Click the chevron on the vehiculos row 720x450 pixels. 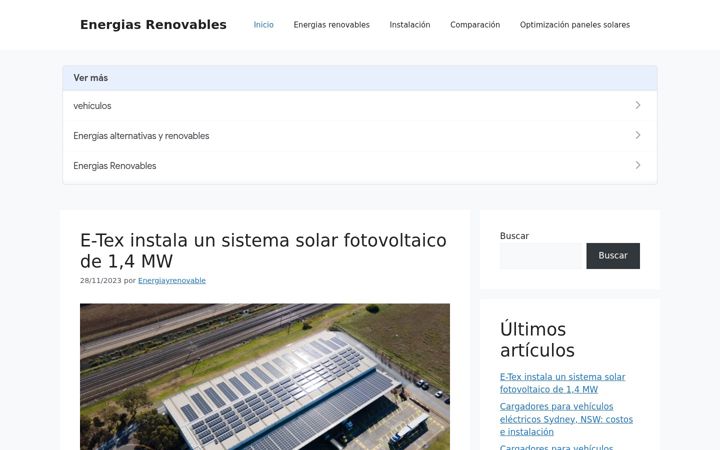pos(638,105)
